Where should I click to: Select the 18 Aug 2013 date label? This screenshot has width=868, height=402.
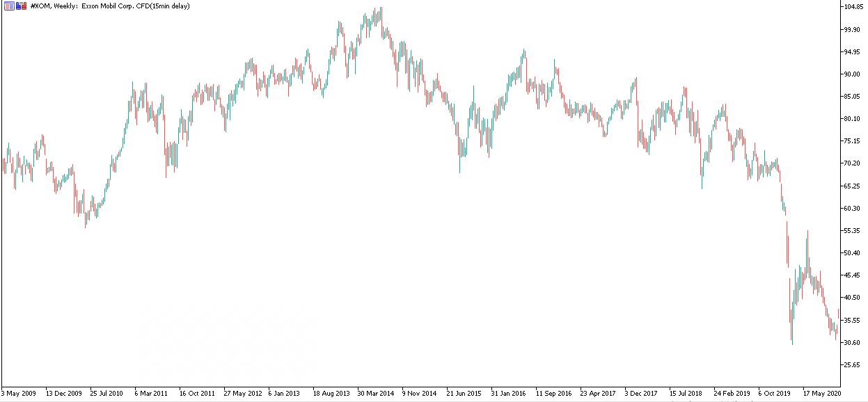click(331, 393)
